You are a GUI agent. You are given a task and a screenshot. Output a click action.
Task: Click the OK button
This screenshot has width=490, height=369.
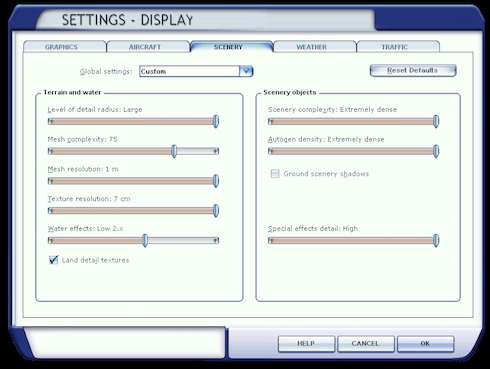coord(426,344)
